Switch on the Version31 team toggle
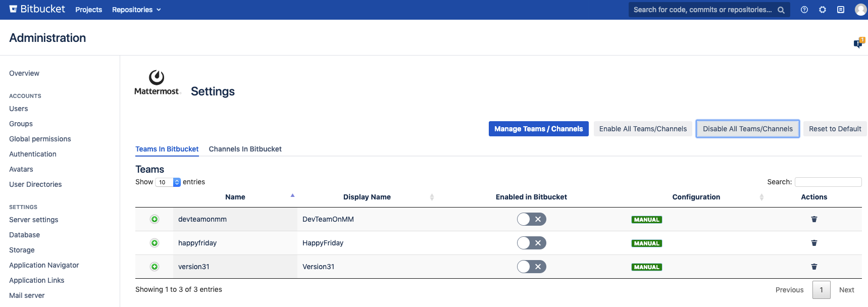868x307 pixels. coord(531,267)
